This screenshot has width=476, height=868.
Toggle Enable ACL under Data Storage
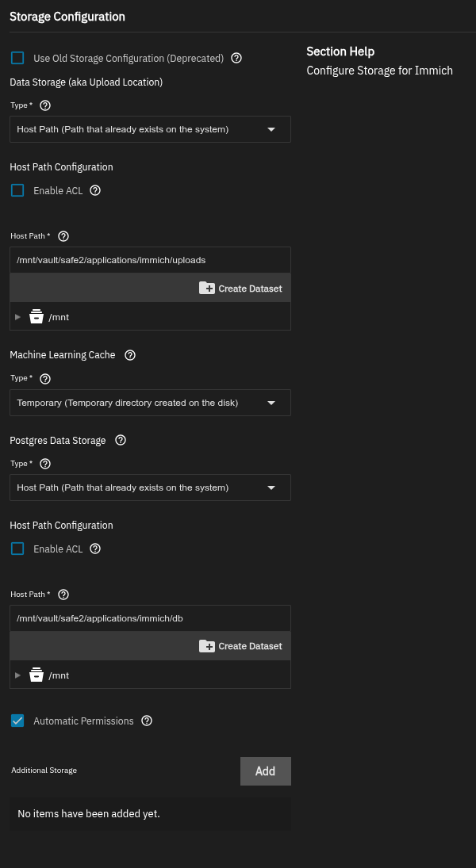pos(17,190)
